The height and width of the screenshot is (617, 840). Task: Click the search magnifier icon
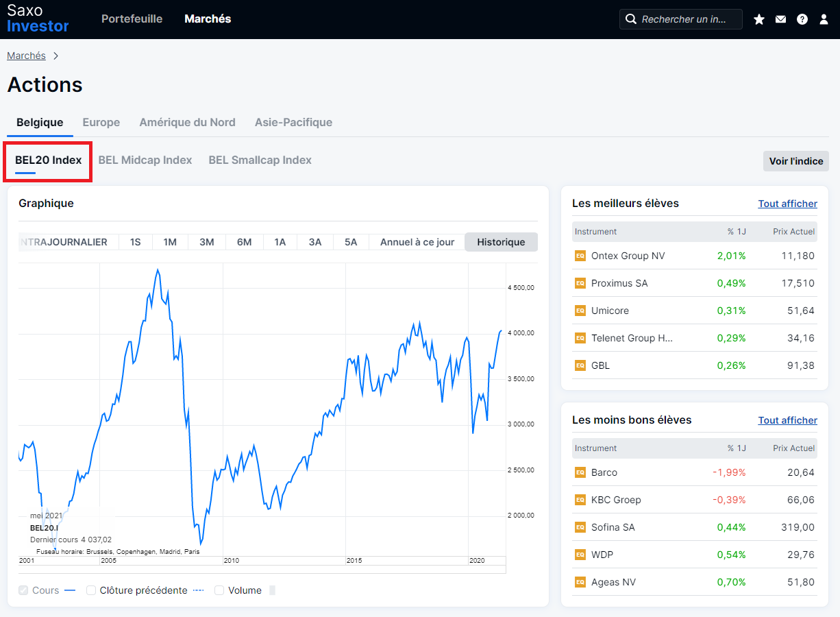[631, 19]
